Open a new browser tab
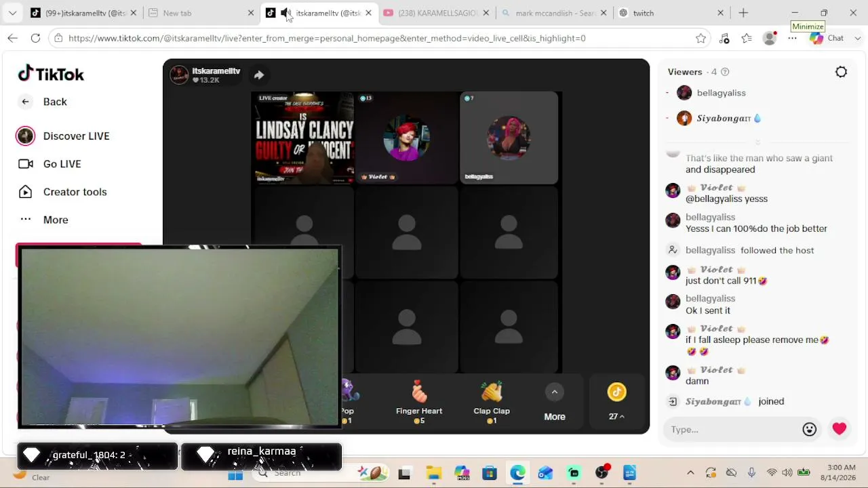The image size is (868, 488). pyautogui.click(x=743, y=13)
